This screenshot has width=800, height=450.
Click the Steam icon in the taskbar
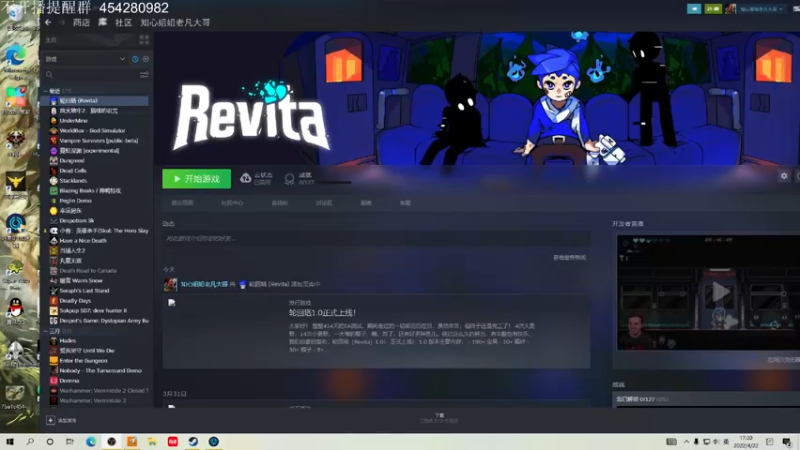point(193,441)
